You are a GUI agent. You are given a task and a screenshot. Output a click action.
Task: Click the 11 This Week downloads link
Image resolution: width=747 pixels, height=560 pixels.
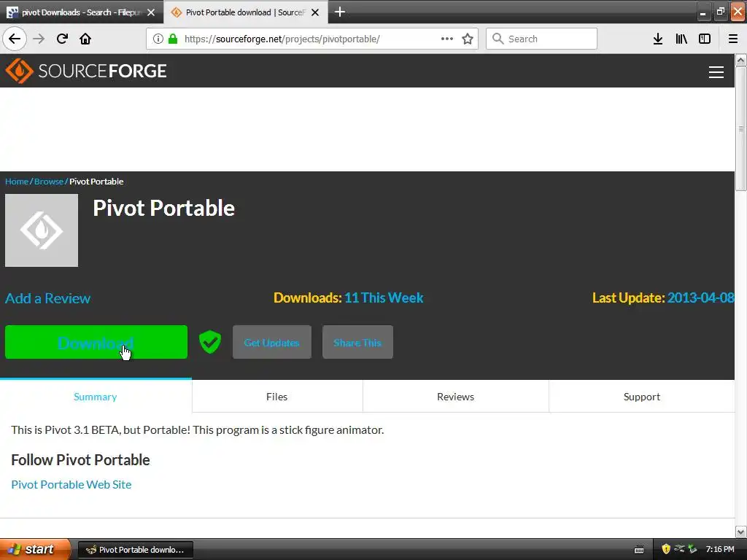click(x=384, y=297)
